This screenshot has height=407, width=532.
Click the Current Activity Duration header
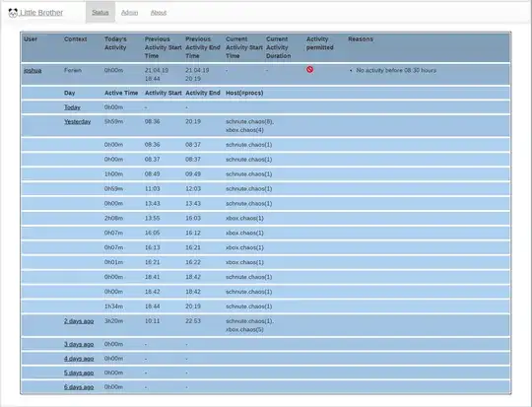[278, 47]
